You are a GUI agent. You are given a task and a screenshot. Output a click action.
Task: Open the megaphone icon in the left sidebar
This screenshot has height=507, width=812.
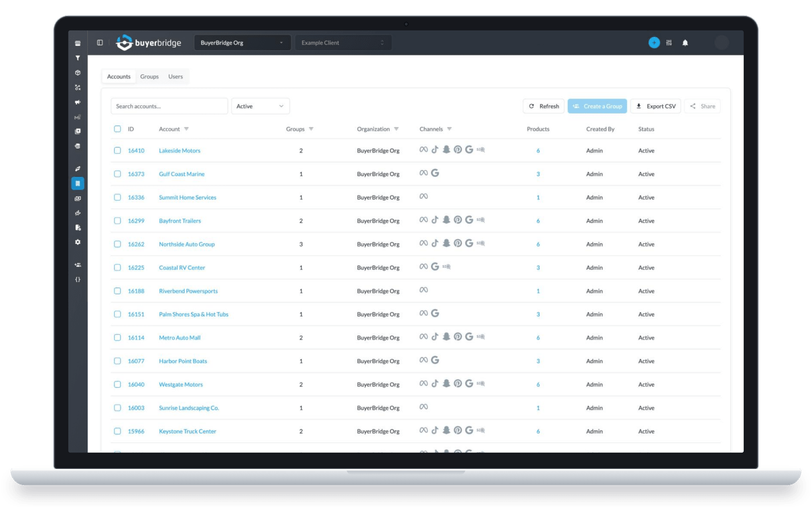[x=78, y=102]
